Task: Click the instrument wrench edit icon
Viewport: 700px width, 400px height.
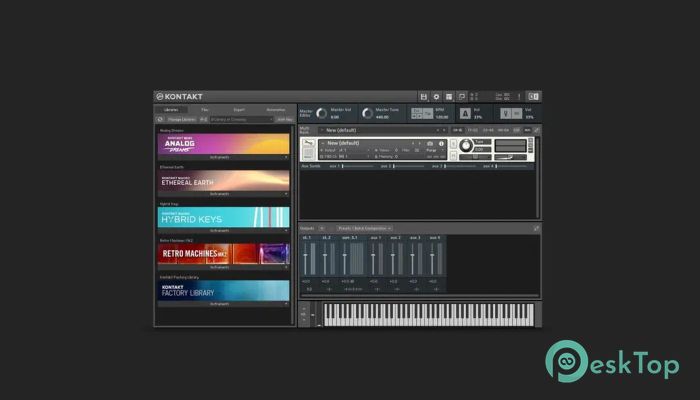Action: pos(308,143)
